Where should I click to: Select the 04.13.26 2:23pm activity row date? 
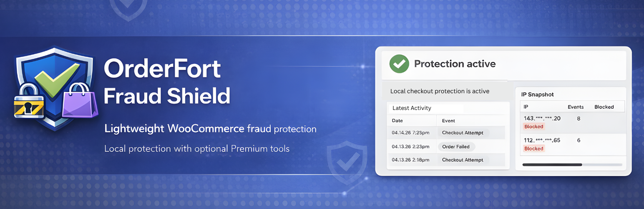coord(411,147)
